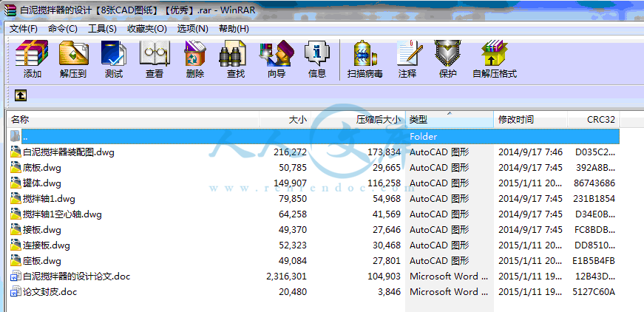Click the file icon of 白泥搅拌器装配图.dwg
This screenshot has height=312, width=644.
coord(16,152)
